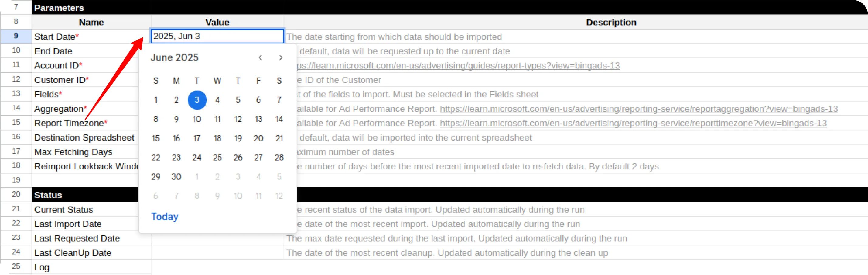The height and width of the screenshot is (275, 868).
Task: Select the Log cell in row 25
Action: (x=91, y=267)
